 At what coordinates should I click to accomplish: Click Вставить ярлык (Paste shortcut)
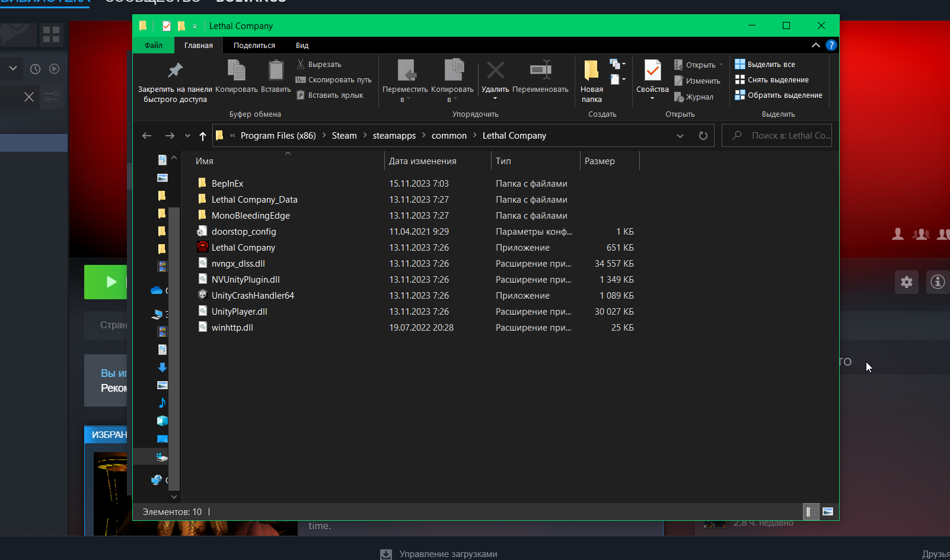click(330, 95)
